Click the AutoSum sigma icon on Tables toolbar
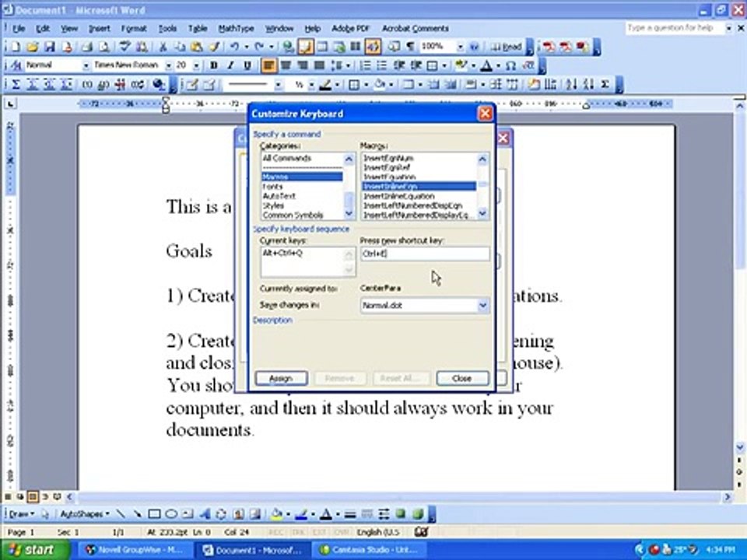This screenshot has width=747, height=560. [605, 85]
